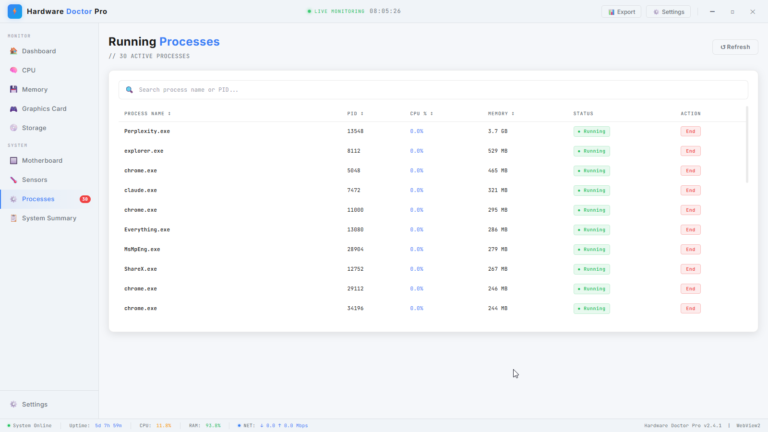This screenshot has width=768, height=432.
Task: Click PID 29112 cell
Action: (355, 288)
